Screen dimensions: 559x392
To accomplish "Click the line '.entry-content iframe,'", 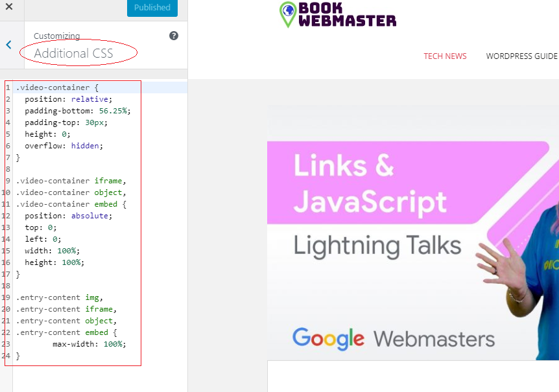I will tap(66, 309).
